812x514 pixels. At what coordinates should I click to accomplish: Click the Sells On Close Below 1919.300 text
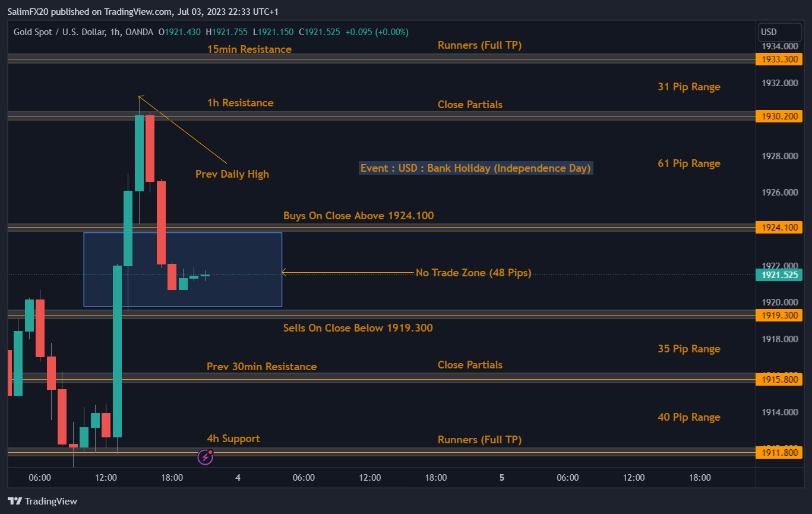point(358,328)
